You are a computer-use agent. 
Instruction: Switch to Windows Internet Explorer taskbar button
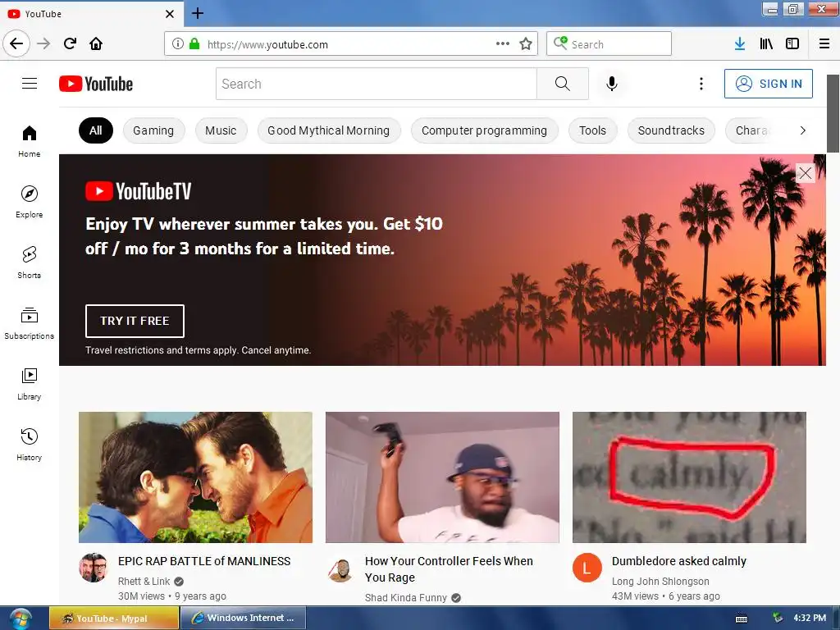[x=243, y=619]
